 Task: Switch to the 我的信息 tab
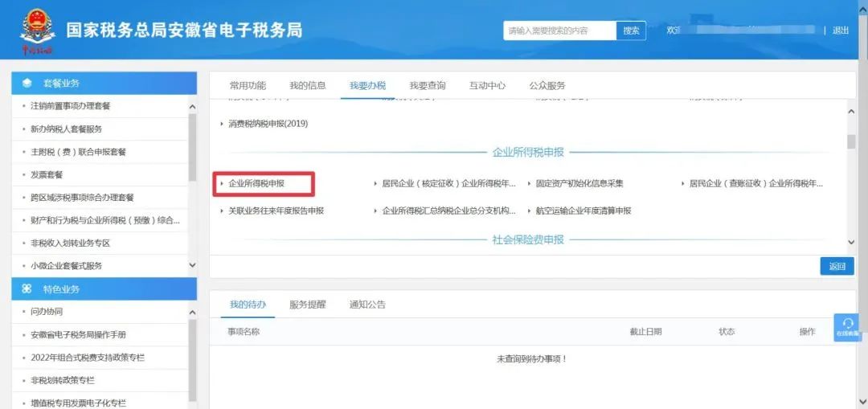tap(307, 86)
